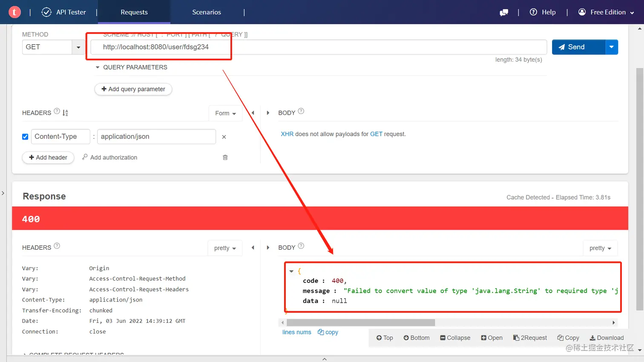Click the help icon beside request BODY
644x362 pixels.
click(x=301, y=111)
